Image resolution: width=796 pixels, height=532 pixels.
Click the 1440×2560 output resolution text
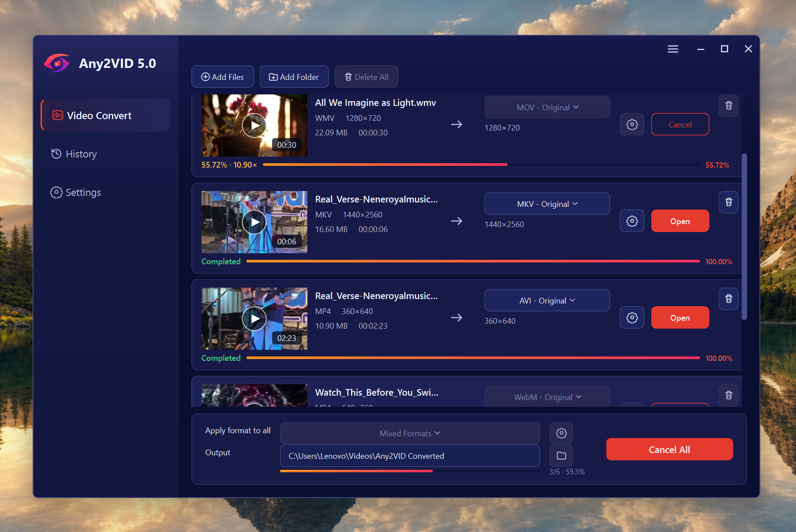click(504, 225)
